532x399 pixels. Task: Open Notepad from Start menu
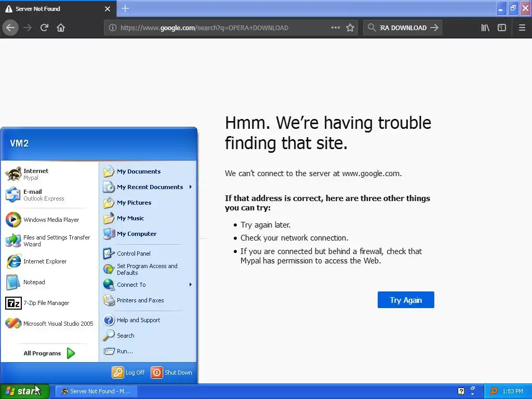(x=49, y=282)
